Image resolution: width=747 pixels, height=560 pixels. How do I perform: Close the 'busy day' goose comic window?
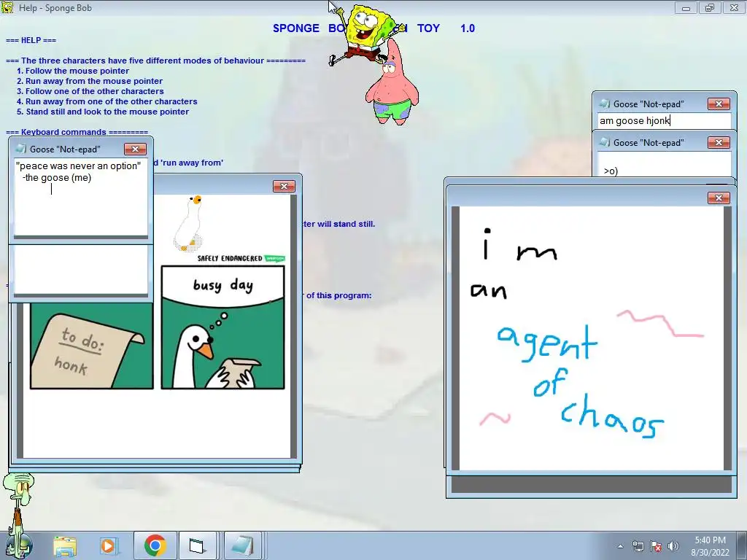[284, 186]
